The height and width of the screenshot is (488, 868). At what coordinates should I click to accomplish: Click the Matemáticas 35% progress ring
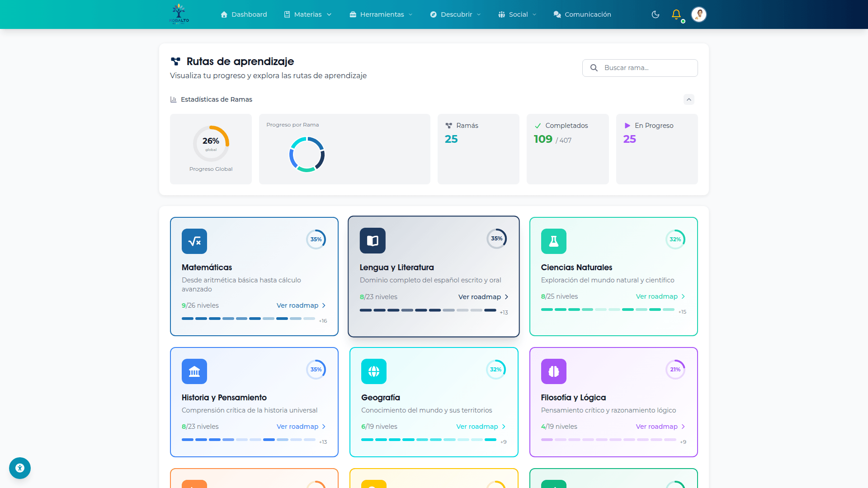[x=316, y=239]
